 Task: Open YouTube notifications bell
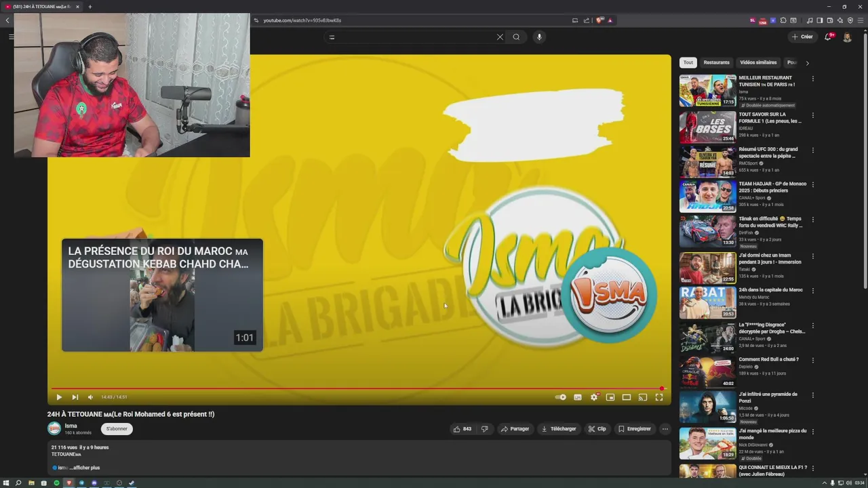pos(828,37)
